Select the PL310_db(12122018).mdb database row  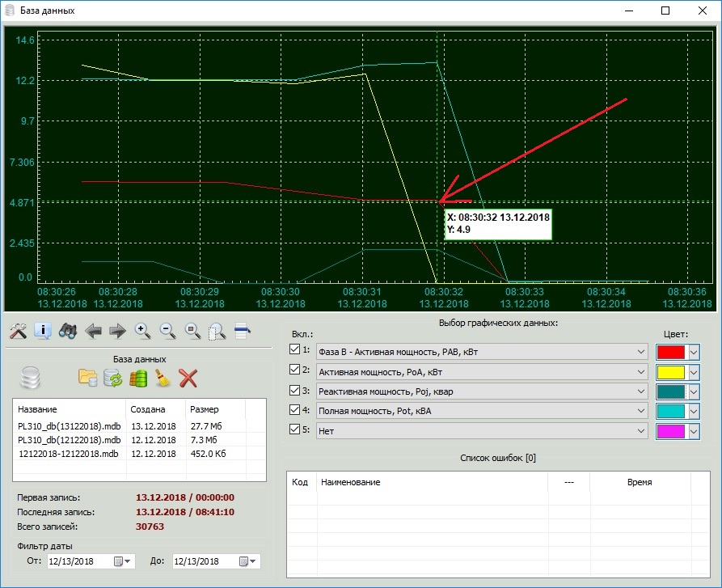click(x=139, y=440)
